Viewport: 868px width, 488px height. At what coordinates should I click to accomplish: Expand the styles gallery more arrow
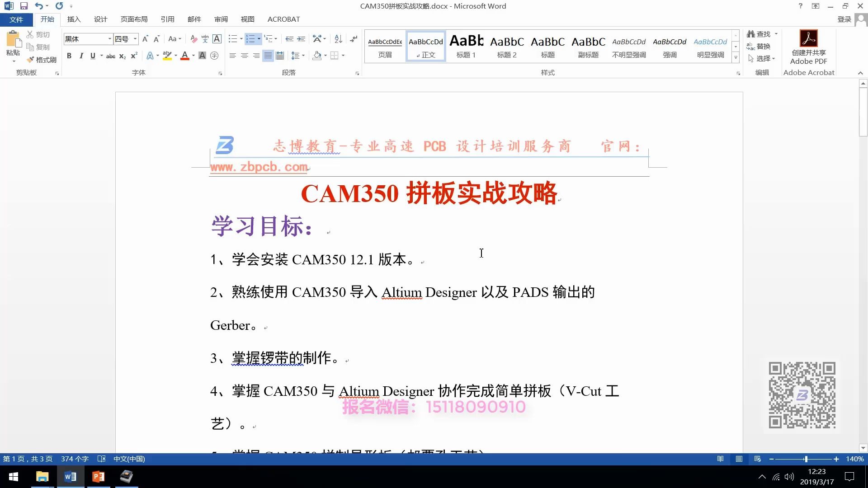(736, 58)
